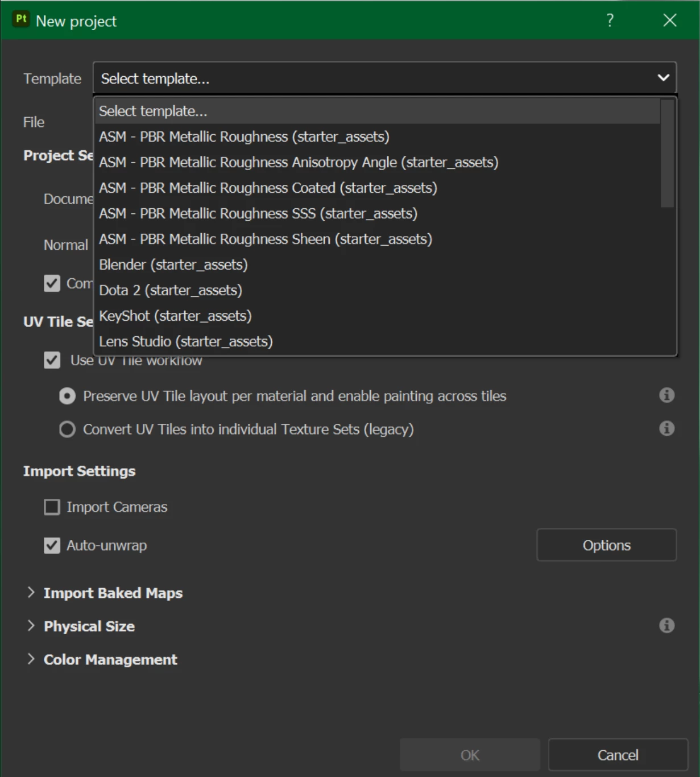Click the Substance Painter Pt logo icon
The width and height of the screenshot is (700, 777).
pos(21,19)
